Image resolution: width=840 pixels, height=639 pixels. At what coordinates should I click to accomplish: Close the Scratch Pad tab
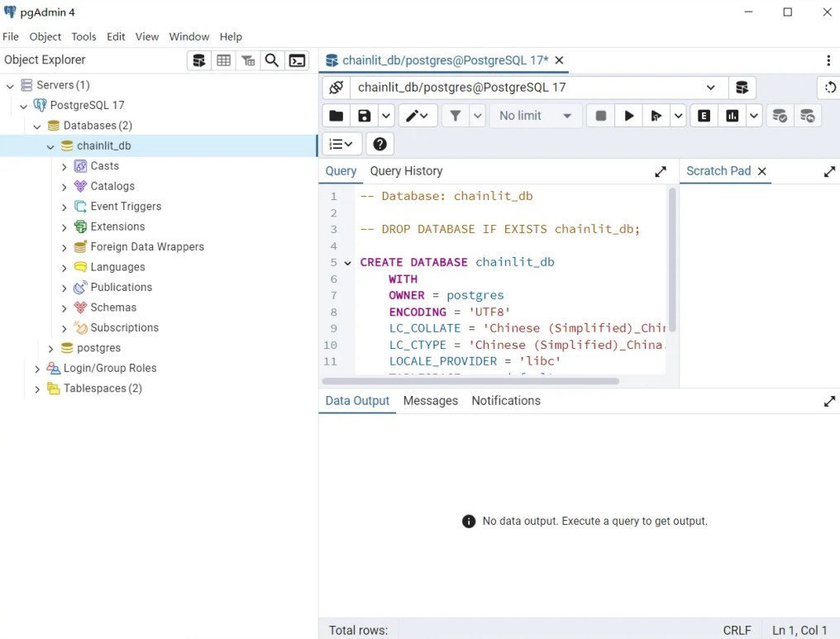click(761, 171)
